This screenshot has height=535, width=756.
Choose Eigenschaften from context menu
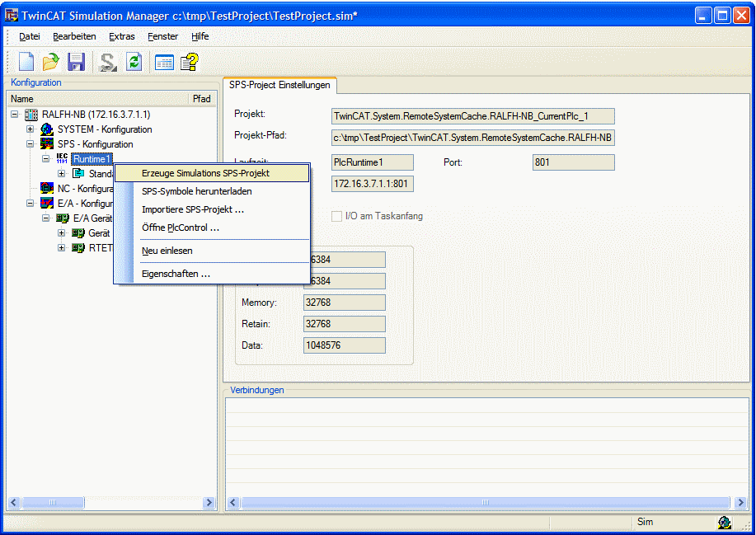pos(212,274)
